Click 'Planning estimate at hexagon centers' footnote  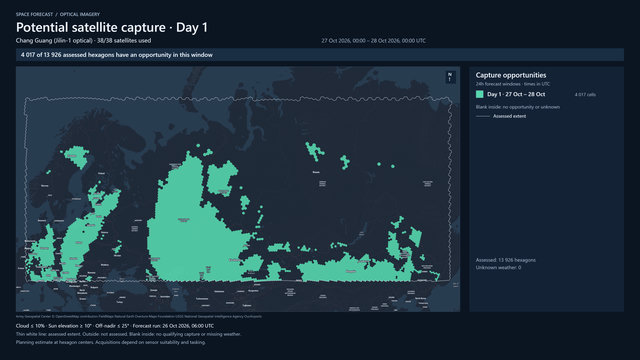pyautogui.click(x=111, y=342)
